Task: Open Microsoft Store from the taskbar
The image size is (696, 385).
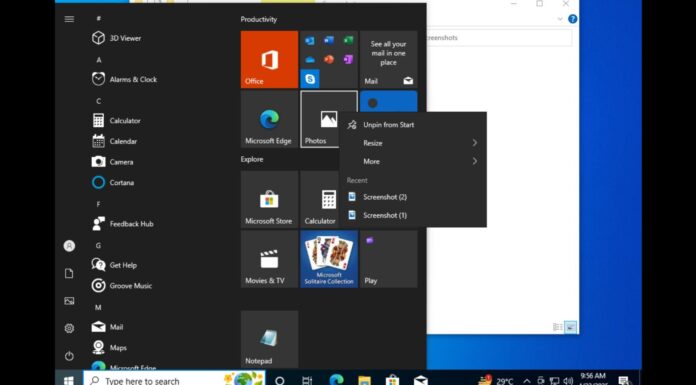Action: (x=392, y=381)
